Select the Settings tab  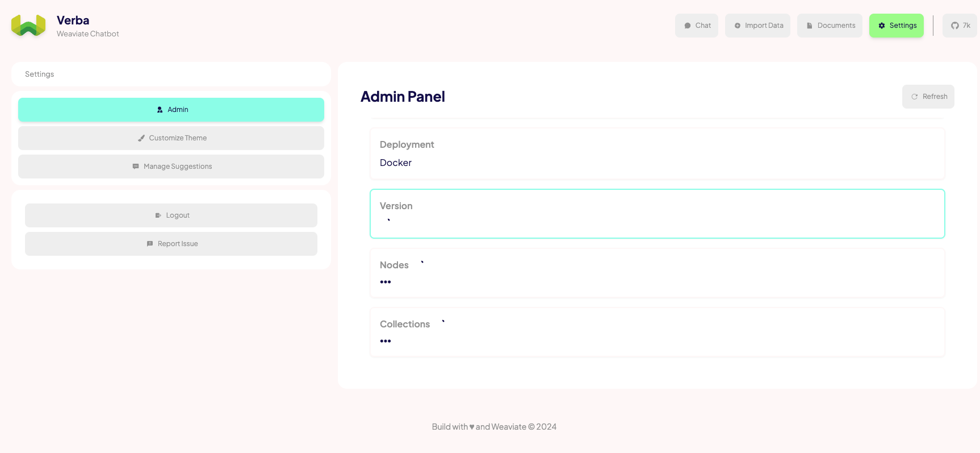point(897,26)
